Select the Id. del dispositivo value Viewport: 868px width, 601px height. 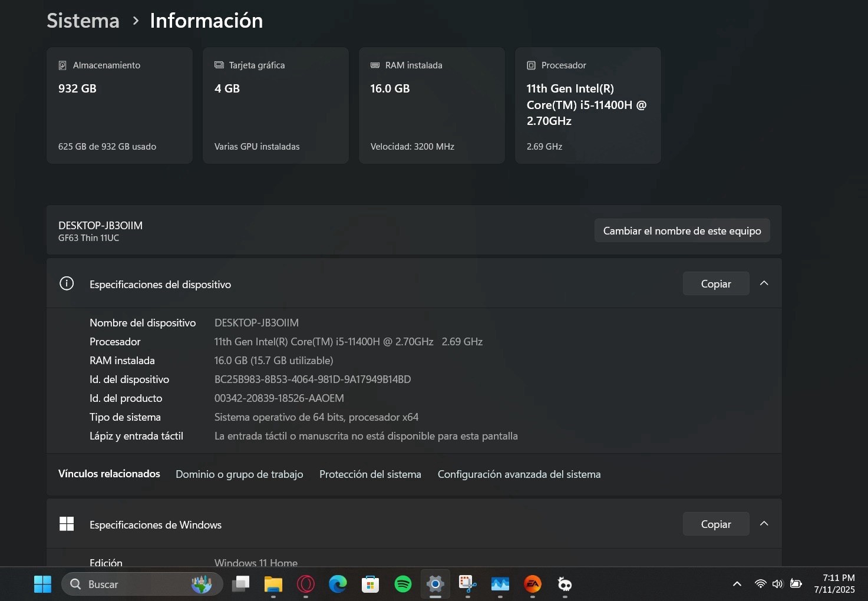(x=312, y=379)
